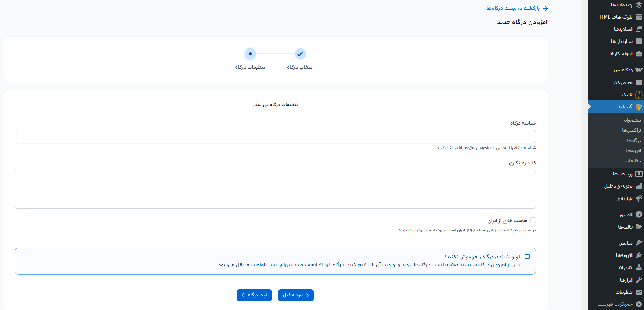Click the تنظیمات درگاه step label
The height and width of the screenshot is (310, 644).
click(x=250, y=67)
